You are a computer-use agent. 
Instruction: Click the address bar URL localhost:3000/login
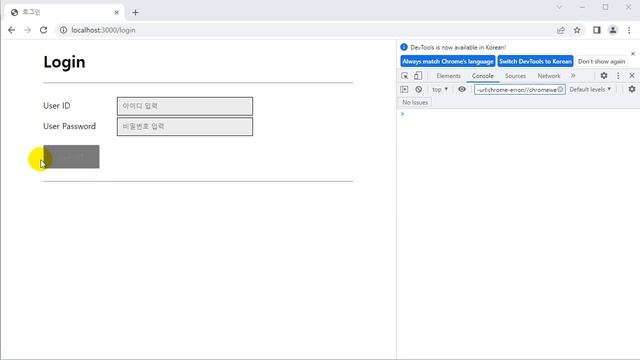[x=103, y=30]
